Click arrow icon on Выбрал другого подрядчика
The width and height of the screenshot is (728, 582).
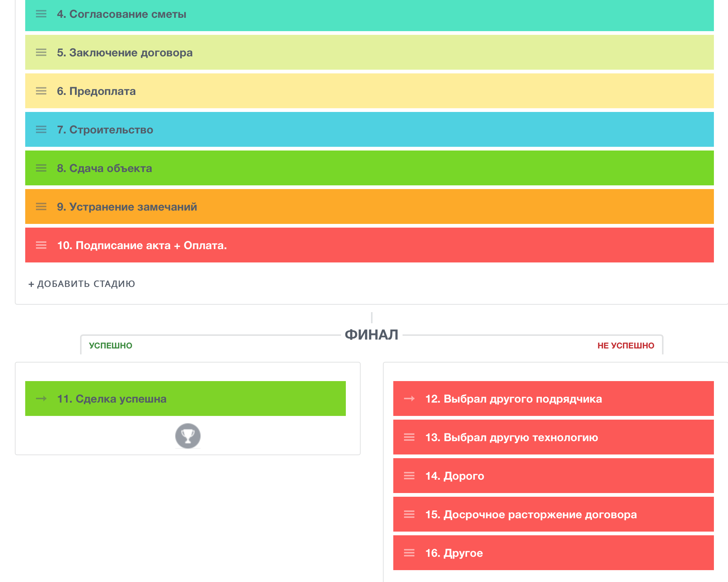(409, 399)
